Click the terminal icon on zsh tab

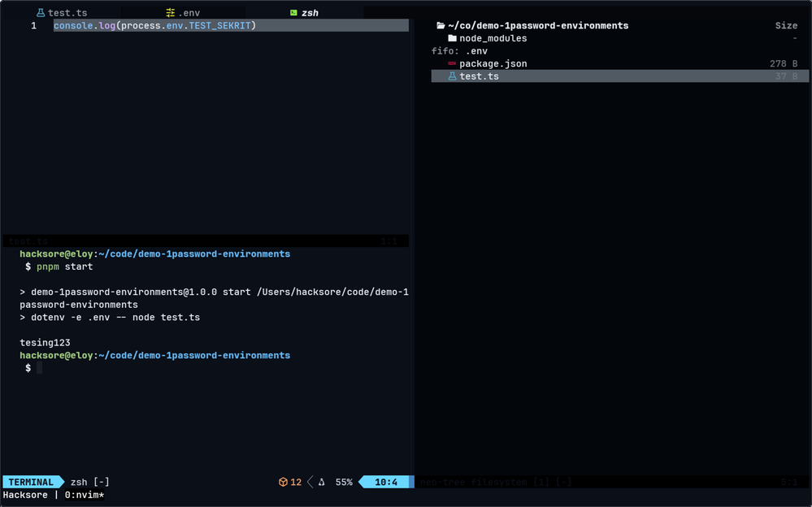[293, 13]
